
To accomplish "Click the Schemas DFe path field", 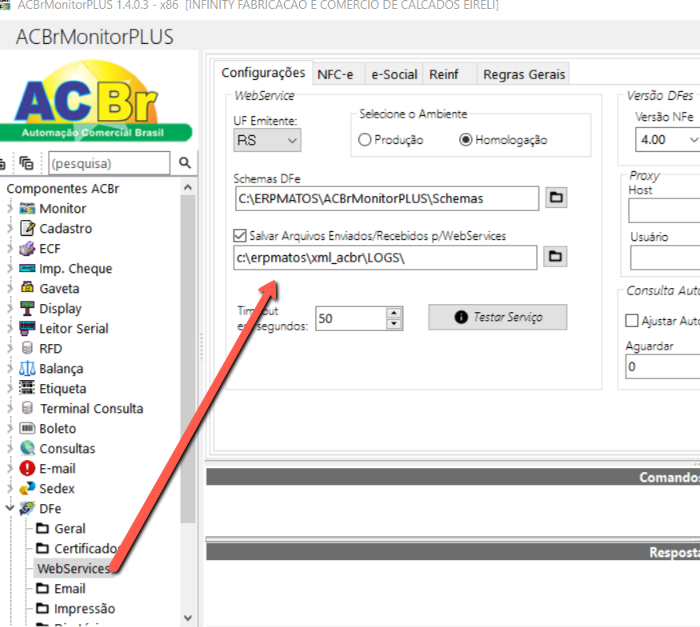I will [x=387, y=198].
